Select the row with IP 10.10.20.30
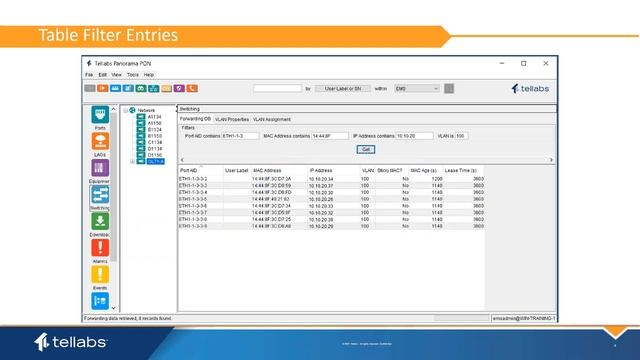 click(x=331, y=193)
